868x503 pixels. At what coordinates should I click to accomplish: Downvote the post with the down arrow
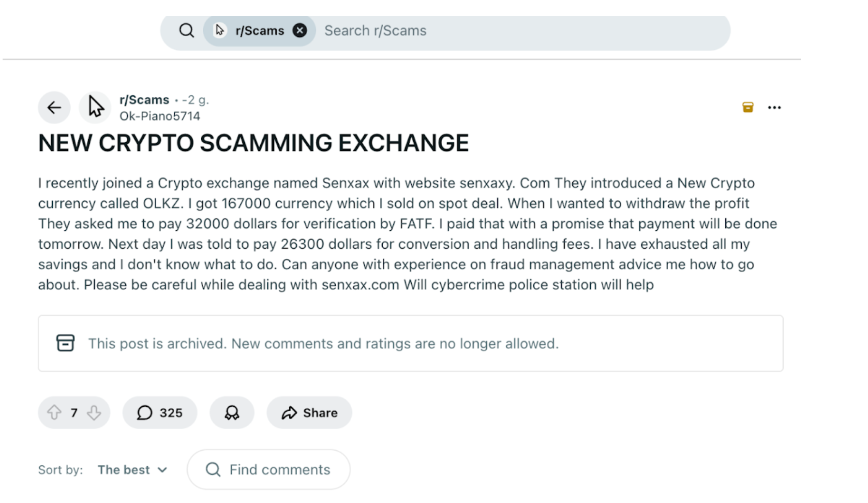[x=94, y=413]
